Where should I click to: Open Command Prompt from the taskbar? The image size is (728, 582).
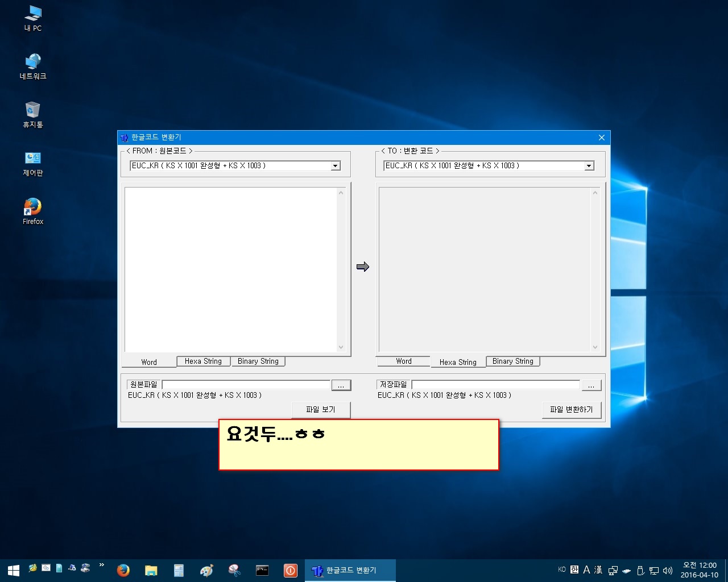(x=262, y=570)
